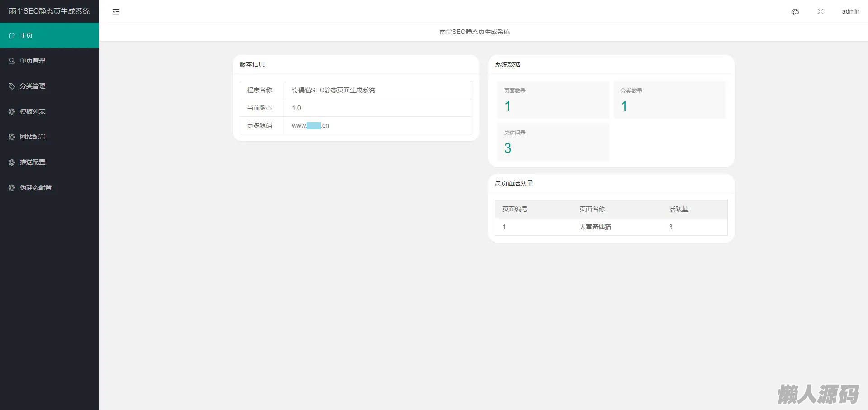Click the gear icon beside 模板列表

pos(12,111)
